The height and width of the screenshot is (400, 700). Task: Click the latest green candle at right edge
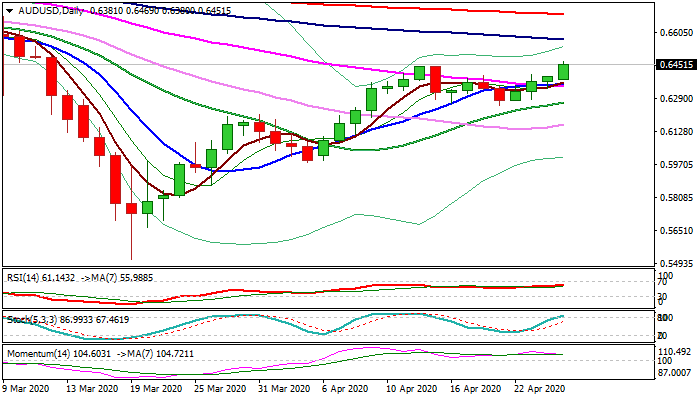(564, 71)
